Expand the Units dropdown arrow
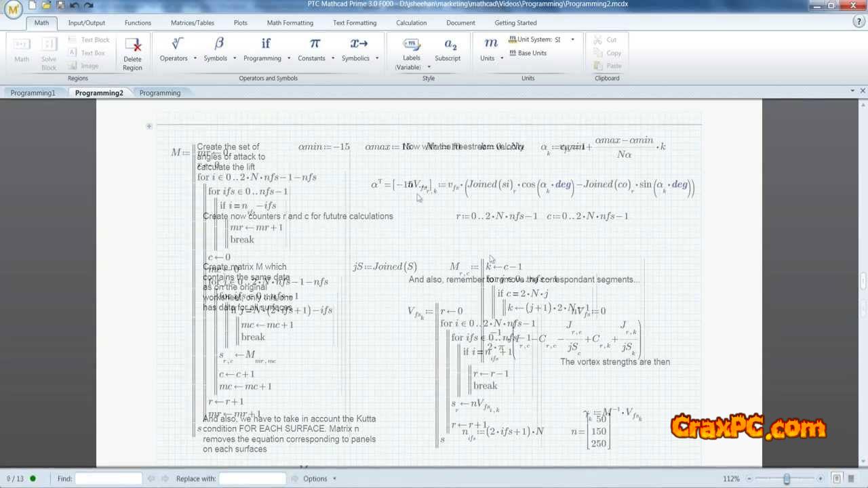This screenshot has height=488, width=868. click(x=502, y=58)
